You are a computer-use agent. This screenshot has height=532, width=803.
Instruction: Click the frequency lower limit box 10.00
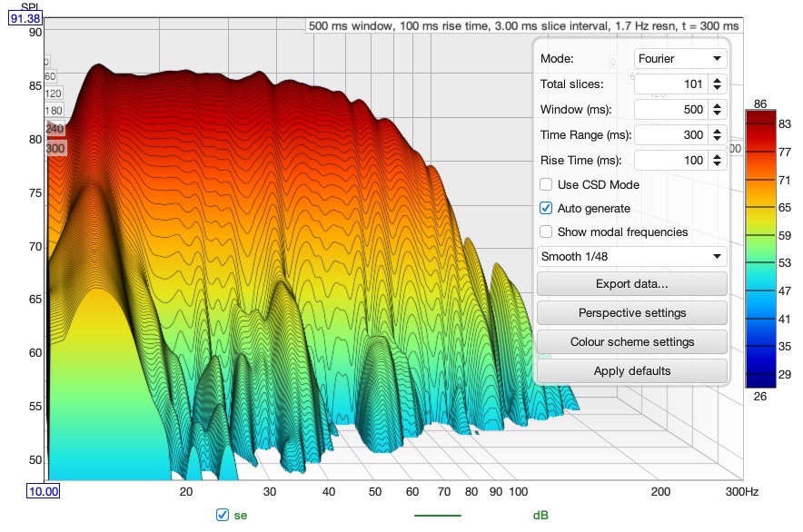pyautogui.click(x=44, y=491)
